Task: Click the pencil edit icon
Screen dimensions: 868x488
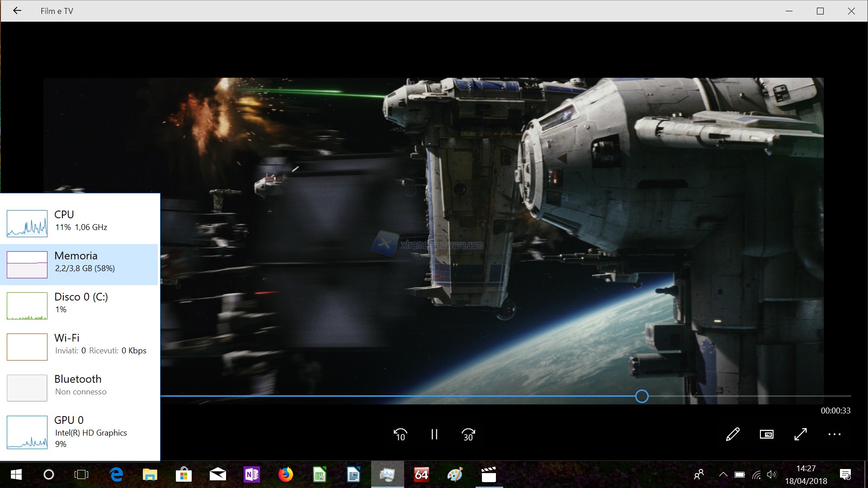Action: tap(733, 434)
